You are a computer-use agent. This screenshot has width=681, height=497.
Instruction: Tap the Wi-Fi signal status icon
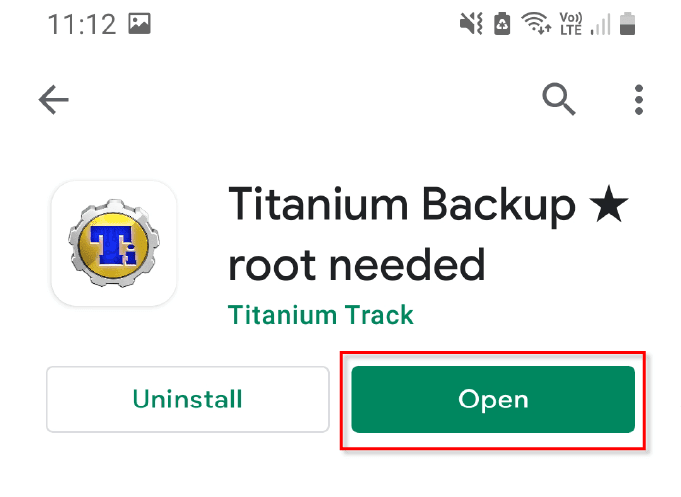(x=536, y=23)
